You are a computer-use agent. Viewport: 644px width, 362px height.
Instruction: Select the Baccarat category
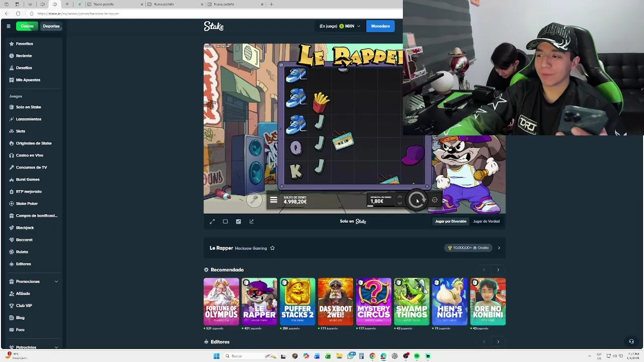point(24,240)
